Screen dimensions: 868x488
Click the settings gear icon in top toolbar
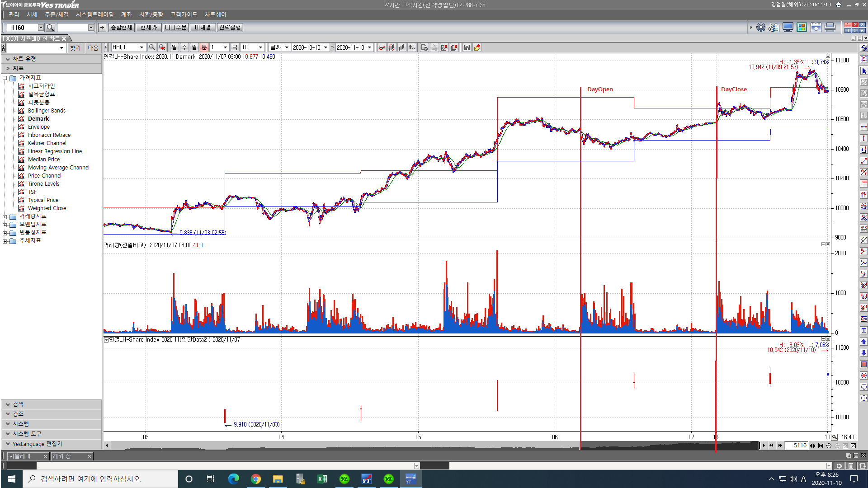click(x=761, y=28)
